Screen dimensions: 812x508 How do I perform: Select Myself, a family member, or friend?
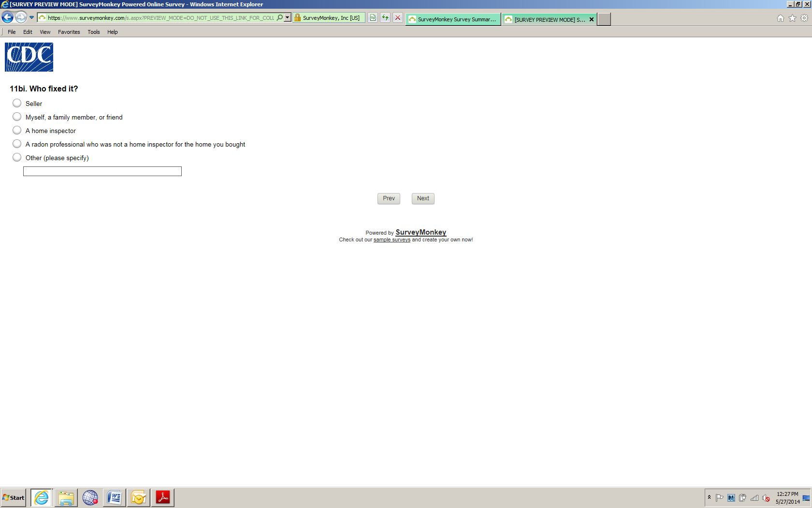tap(17, 117)
